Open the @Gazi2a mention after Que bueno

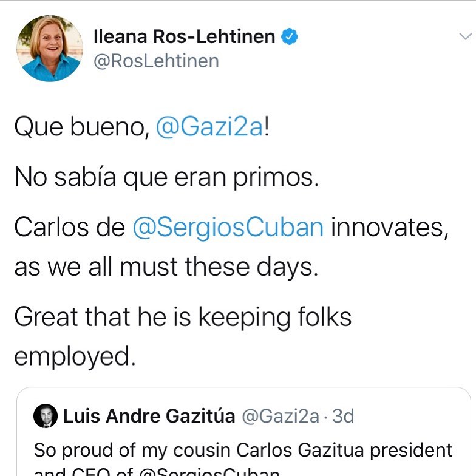tap(209, 127)
